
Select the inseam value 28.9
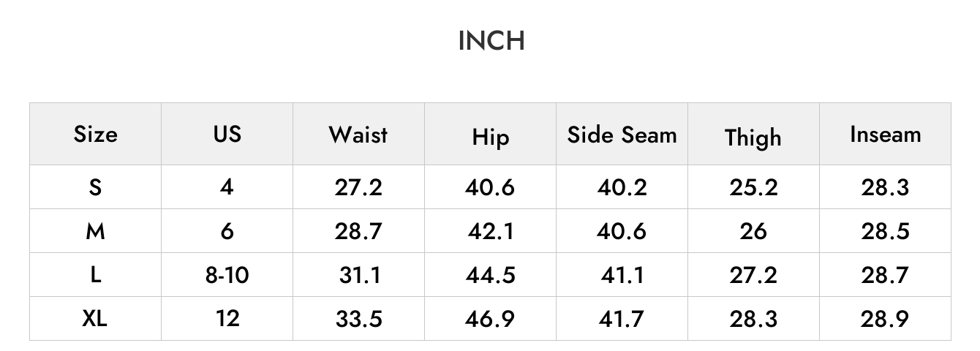pos(885,319)
